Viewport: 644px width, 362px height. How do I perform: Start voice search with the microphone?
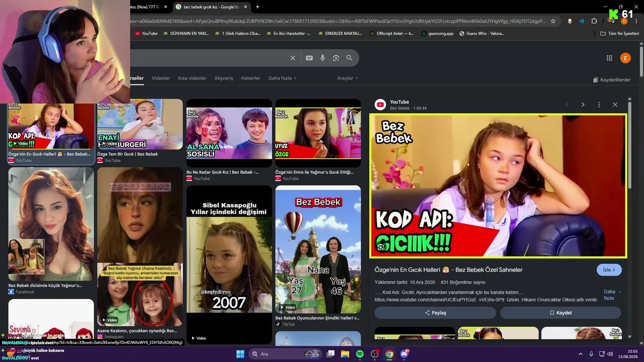click(323, 58)
